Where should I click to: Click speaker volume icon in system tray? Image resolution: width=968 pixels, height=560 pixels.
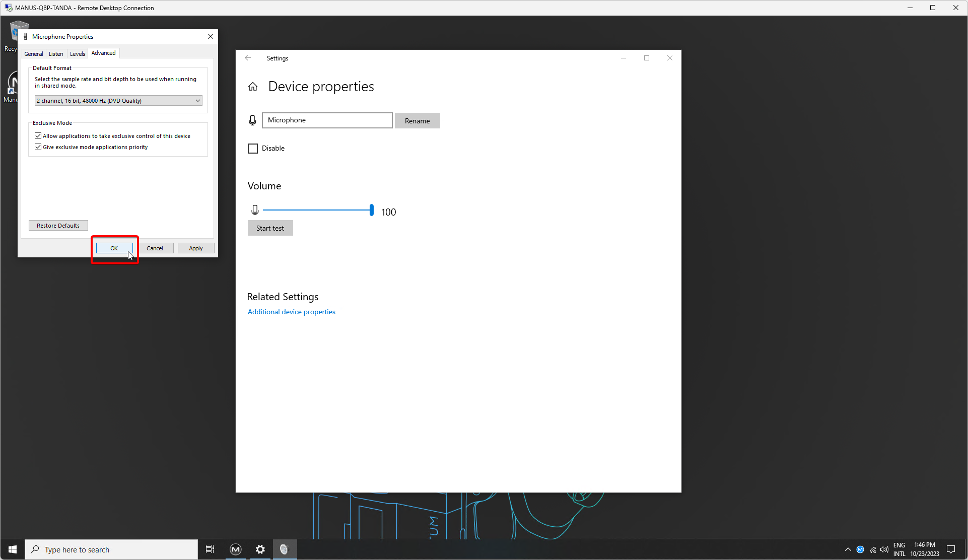884,549
